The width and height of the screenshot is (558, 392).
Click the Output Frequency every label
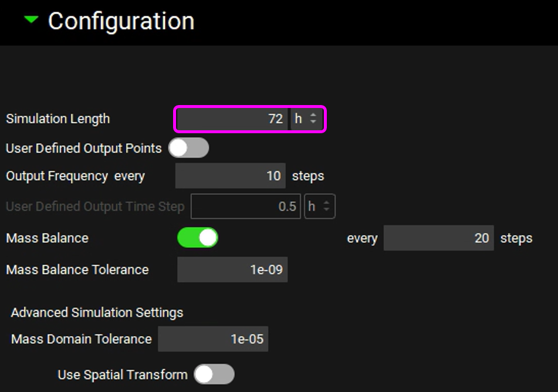pyautogui.click(x=75, y=176)
